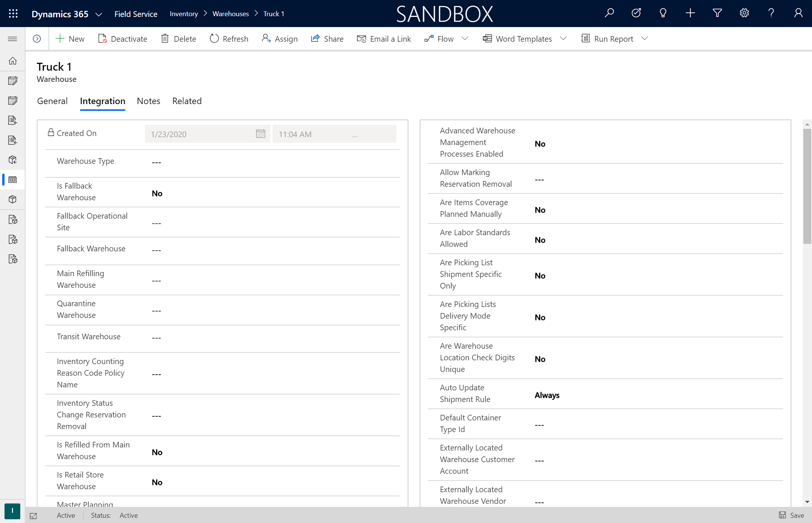Click the Deactivate button
Screen dimensions: 812x523
[x=122, y=38]
